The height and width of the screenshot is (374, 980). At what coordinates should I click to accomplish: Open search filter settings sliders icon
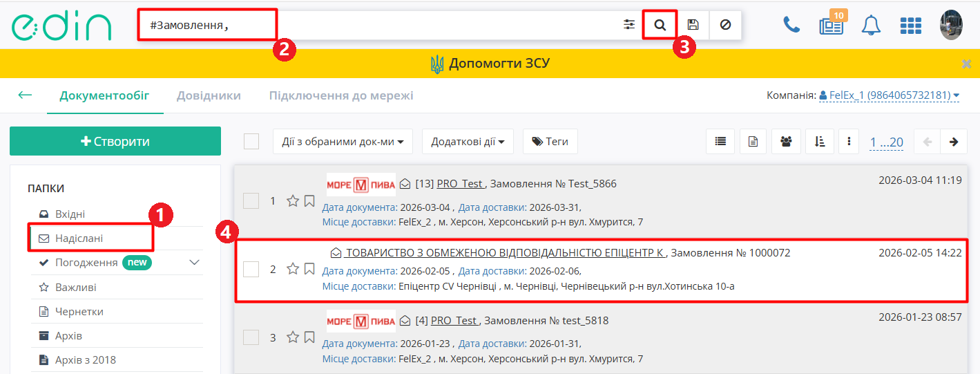click(628, 25)
